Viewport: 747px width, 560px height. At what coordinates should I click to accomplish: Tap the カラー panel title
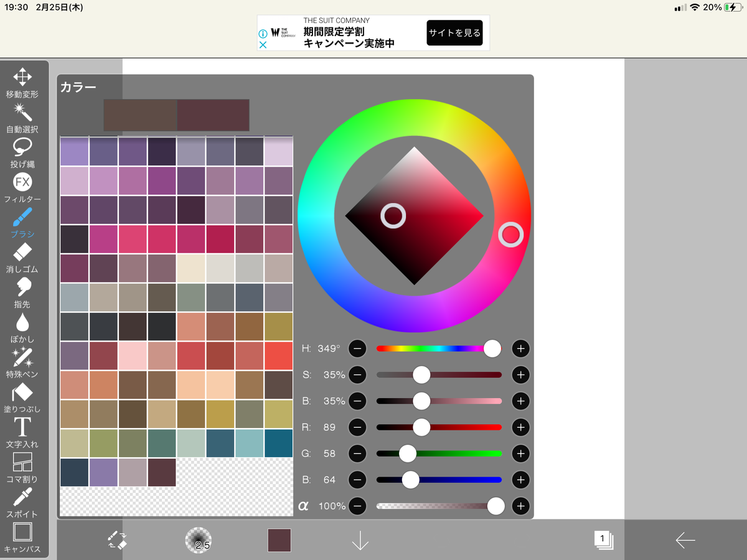click(78, 87)
